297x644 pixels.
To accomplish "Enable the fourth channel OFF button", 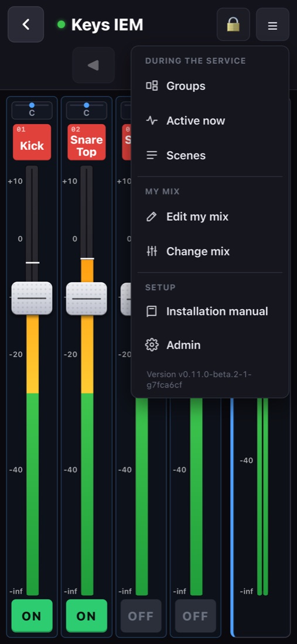I will pos(196,616).
